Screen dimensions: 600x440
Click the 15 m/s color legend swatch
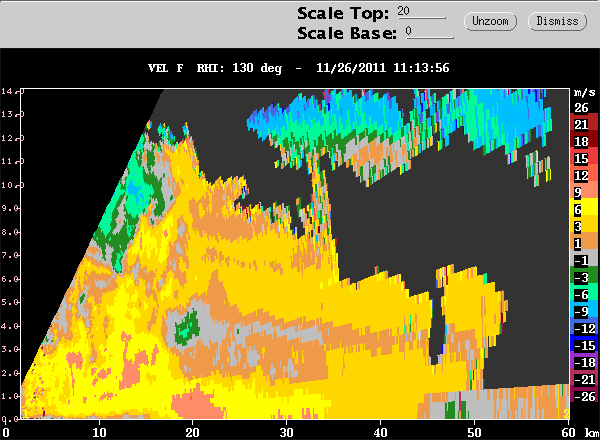point(584,158)
